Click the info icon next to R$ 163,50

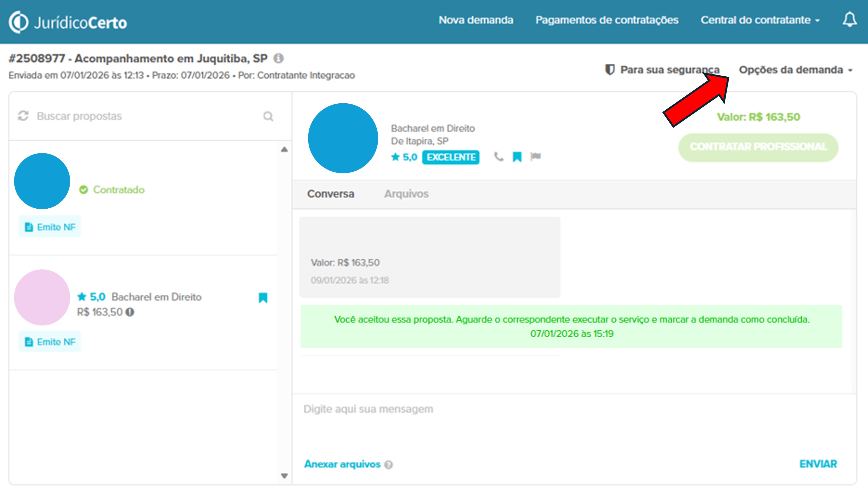(130, 312)
